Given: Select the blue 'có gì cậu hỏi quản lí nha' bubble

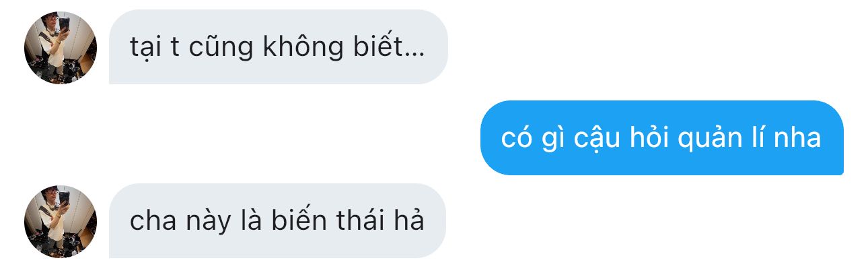Looking at the screenshot, I should coord(661,137).
